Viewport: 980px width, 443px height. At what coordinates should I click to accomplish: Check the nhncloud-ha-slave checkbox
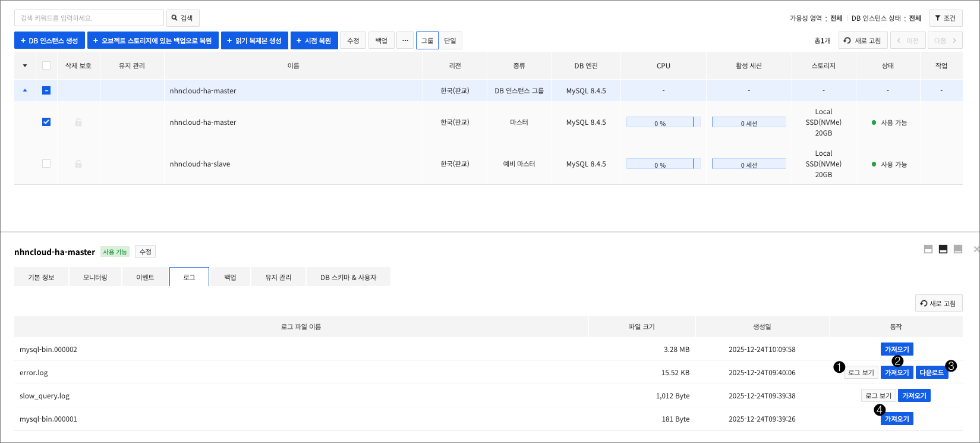click(x=46, y=164)
